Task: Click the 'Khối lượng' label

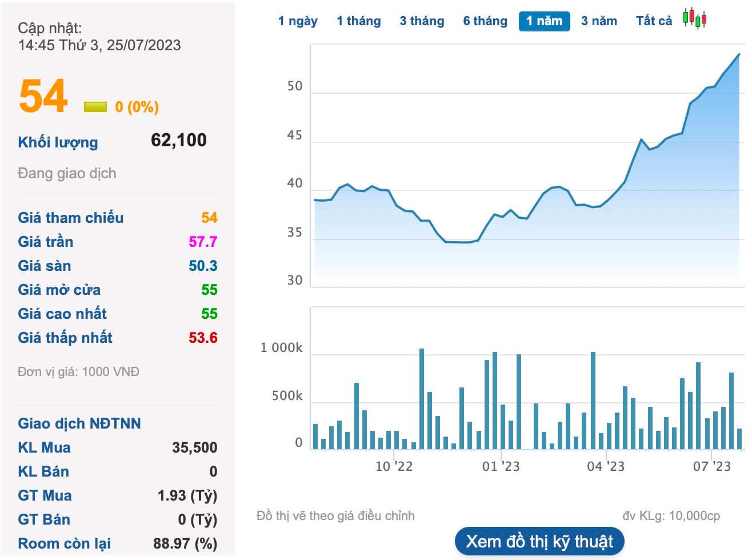Action: (x=58, y=142)
